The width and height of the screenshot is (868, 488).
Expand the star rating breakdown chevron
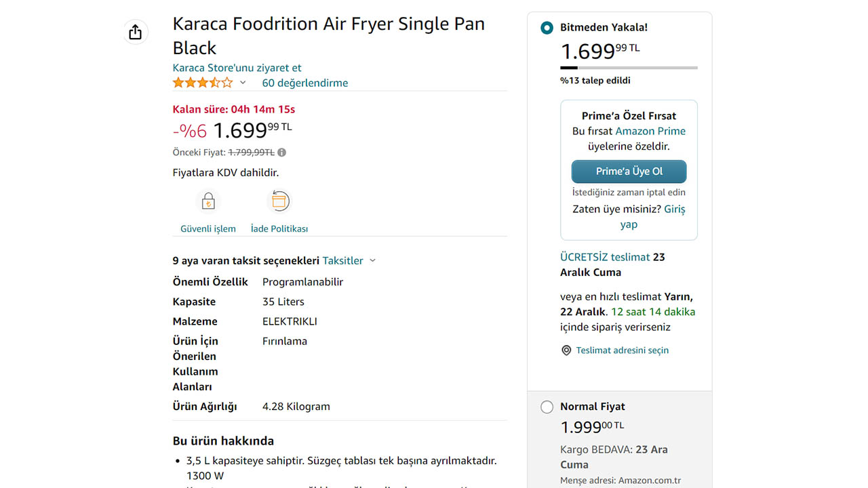coord(243,83)
